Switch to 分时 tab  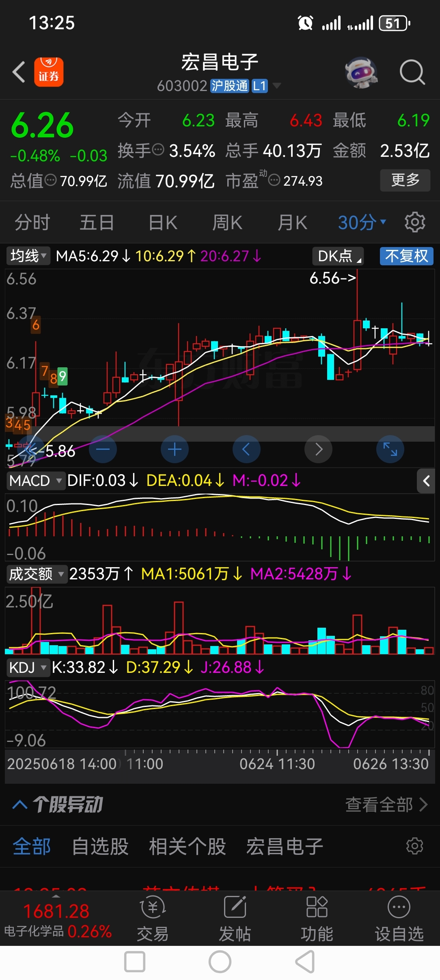click(32, 222)
